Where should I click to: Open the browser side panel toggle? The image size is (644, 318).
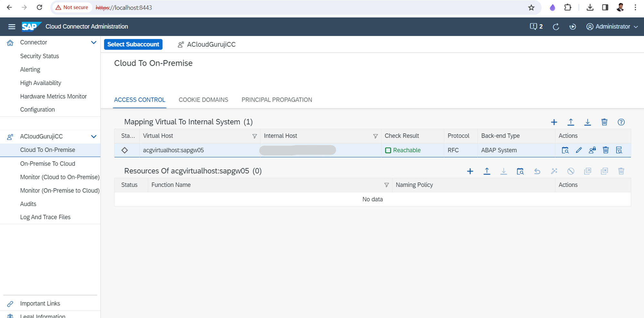coord(605,7)
